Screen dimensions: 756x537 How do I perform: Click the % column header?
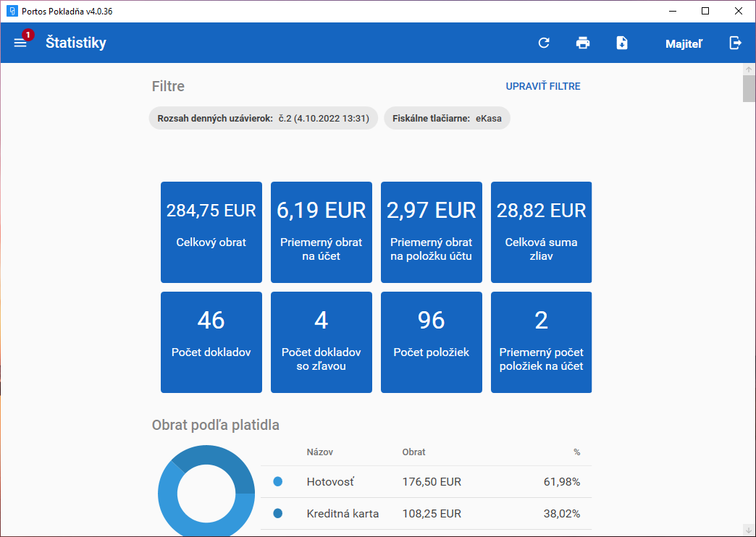(x=576, y=452)
